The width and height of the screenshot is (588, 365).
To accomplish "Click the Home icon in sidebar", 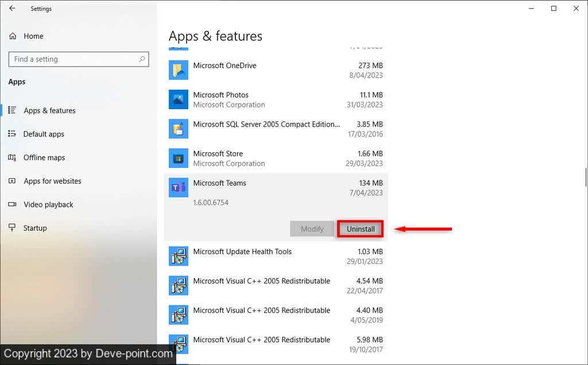I will pos(13,36).
